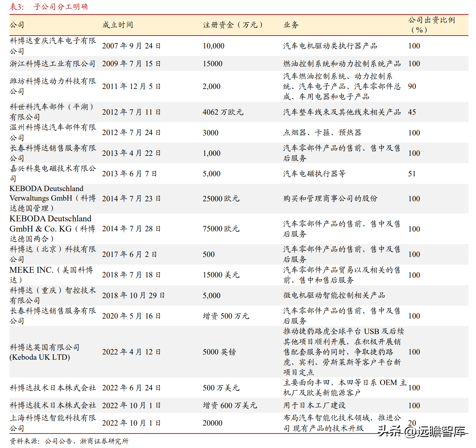Image resolution: width=476 pixels, height=448 pixels.
Task: Click the registered capital value 20000
Action: [x=213, y=423]
